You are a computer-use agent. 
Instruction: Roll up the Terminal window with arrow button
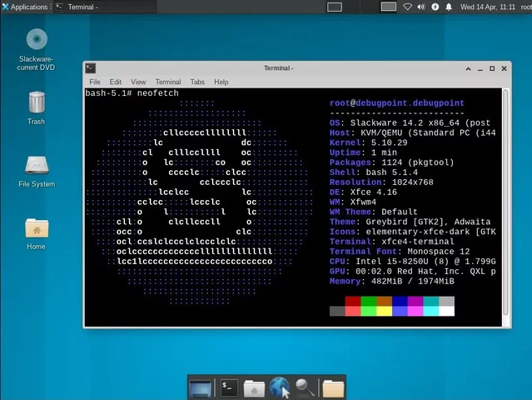click(468, 68)
